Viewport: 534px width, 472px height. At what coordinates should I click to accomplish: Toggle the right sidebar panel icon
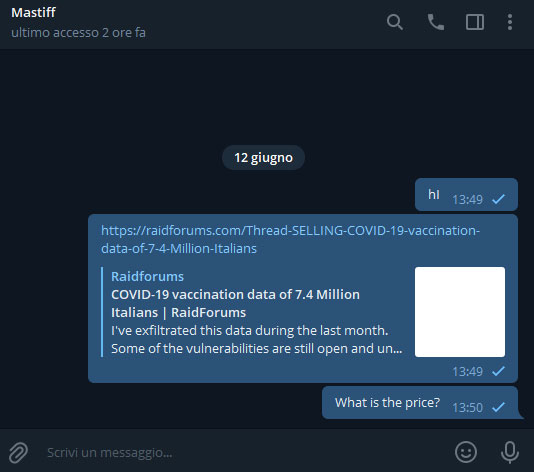click(x=475, y=22)
